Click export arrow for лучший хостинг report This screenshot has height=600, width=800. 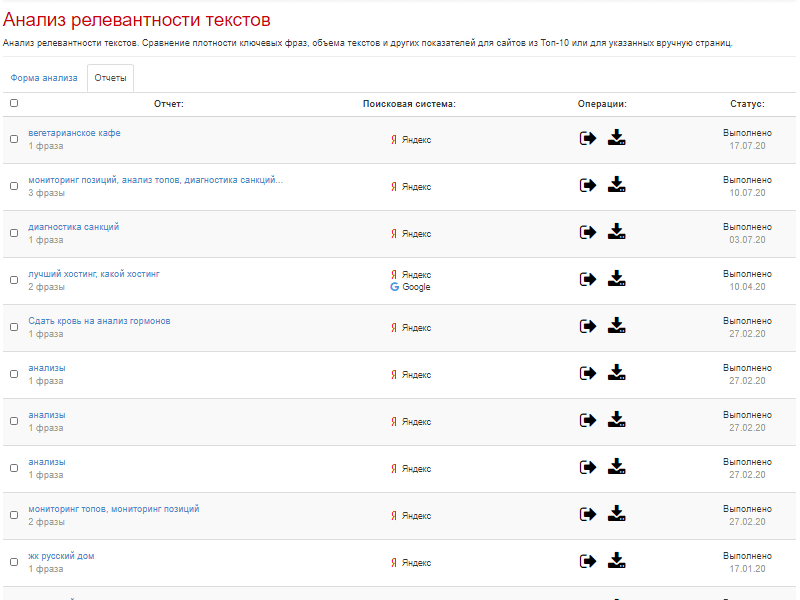point(588,279)
